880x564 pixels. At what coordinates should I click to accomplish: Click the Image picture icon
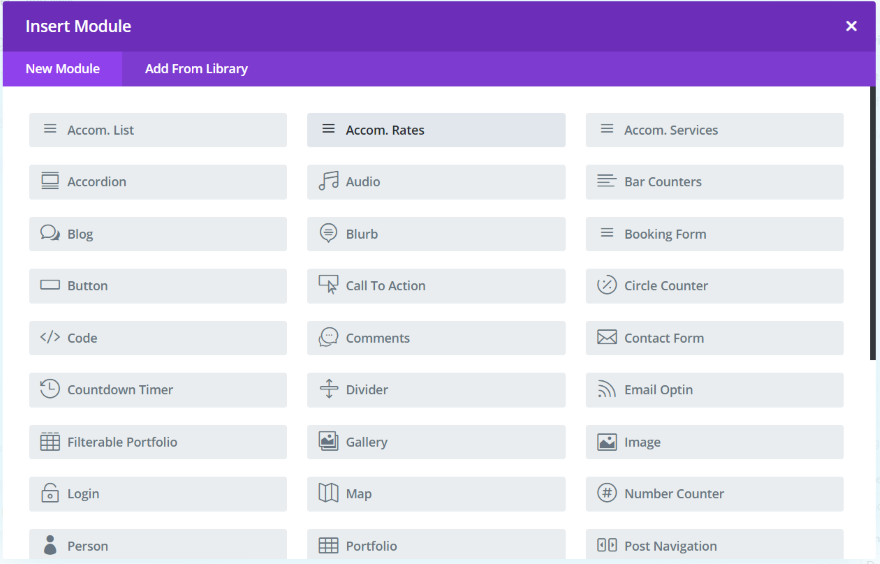click(607, 442)
